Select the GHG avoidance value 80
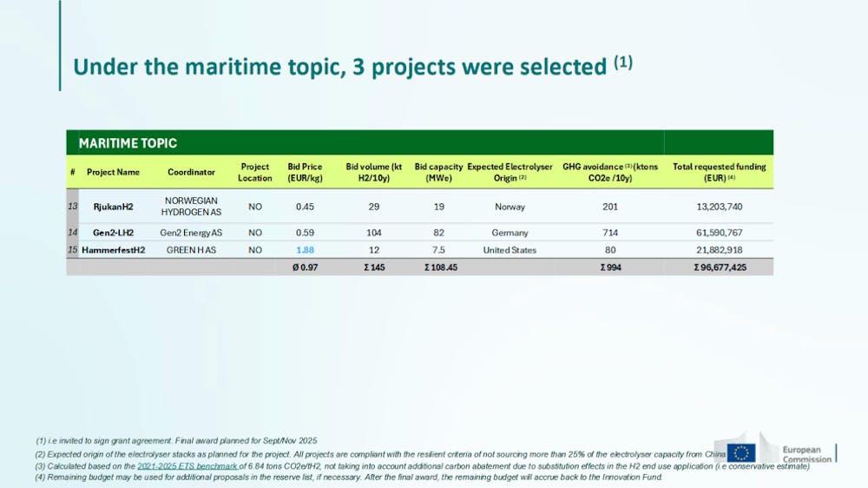 [610, 250]
